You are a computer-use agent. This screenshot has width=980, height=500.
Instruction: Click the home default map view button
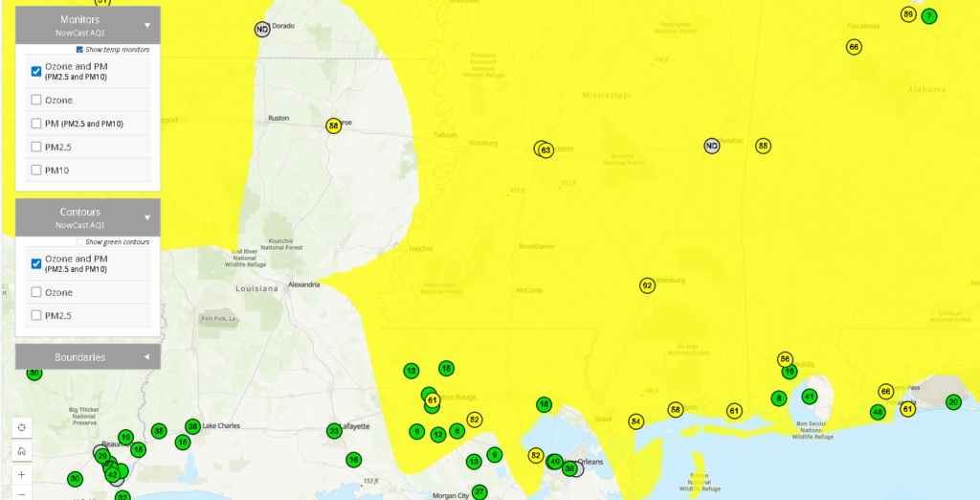tap(21, 450)
